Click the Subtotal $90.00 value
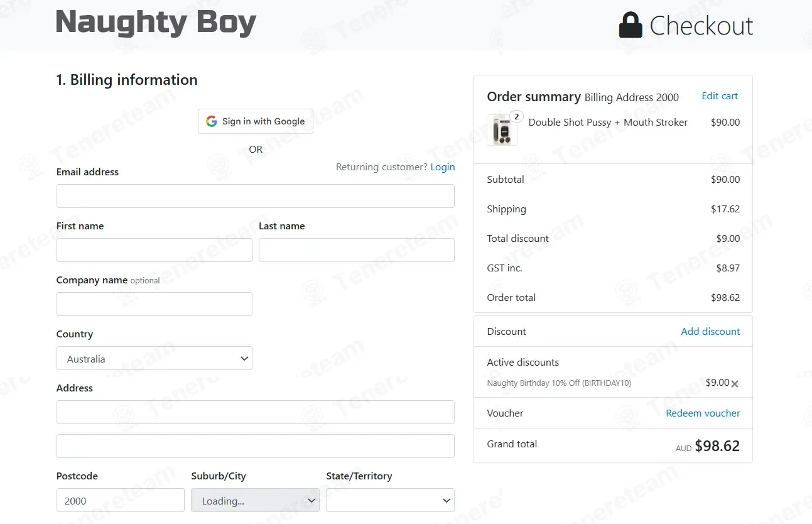812x524 pixels. pyautogui.click(x=725, y=180)
